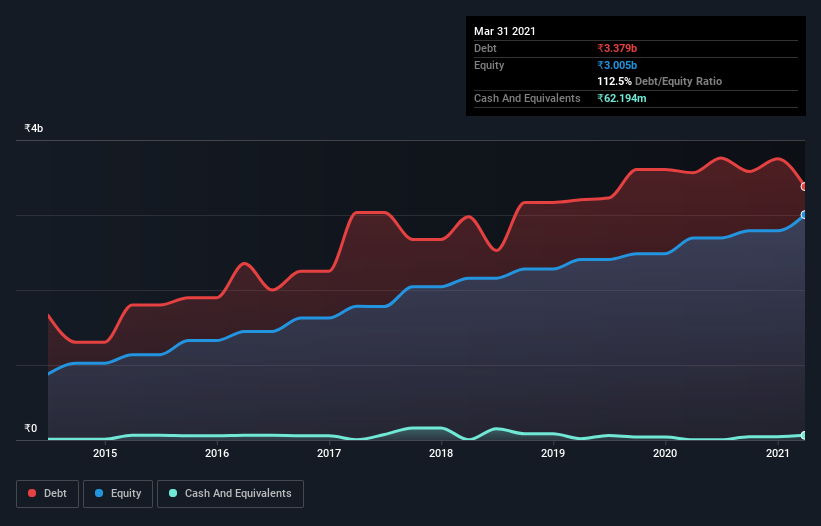Select the red Debt endpoint marker
821x526 pixels.
pyautogui.click(x=804, y=187)
